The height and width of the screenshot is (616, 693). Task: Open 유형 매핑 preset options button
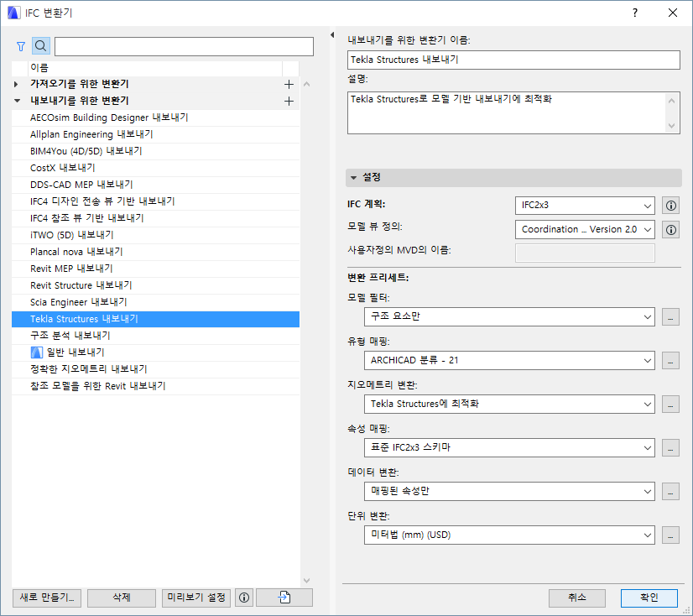[670, 361]
